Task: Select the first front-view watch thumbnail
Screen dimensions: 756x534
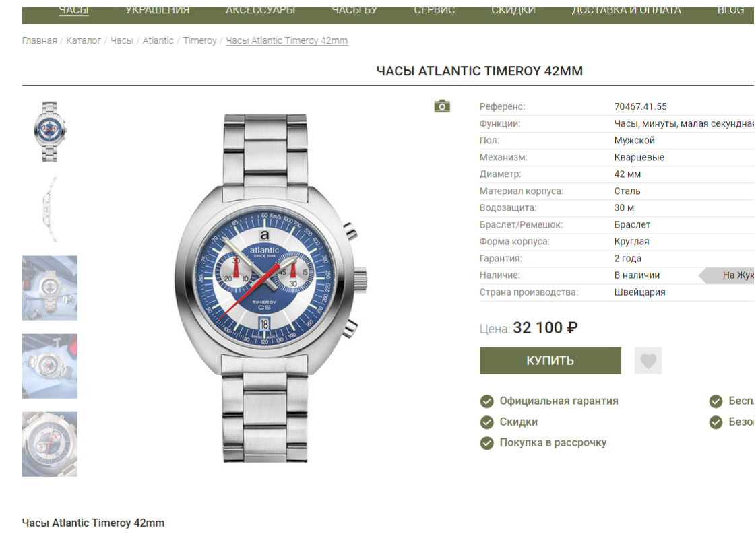Action: 50,131
